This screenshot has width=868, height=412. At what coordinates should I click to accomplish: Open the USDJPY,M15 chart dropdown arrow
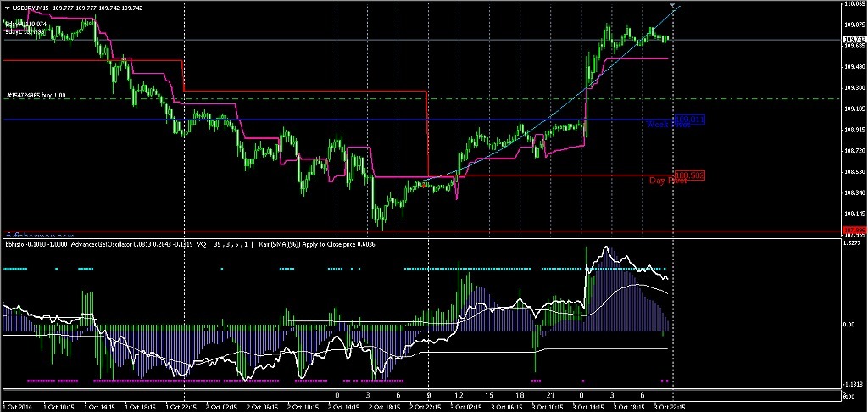pos(7,8)
